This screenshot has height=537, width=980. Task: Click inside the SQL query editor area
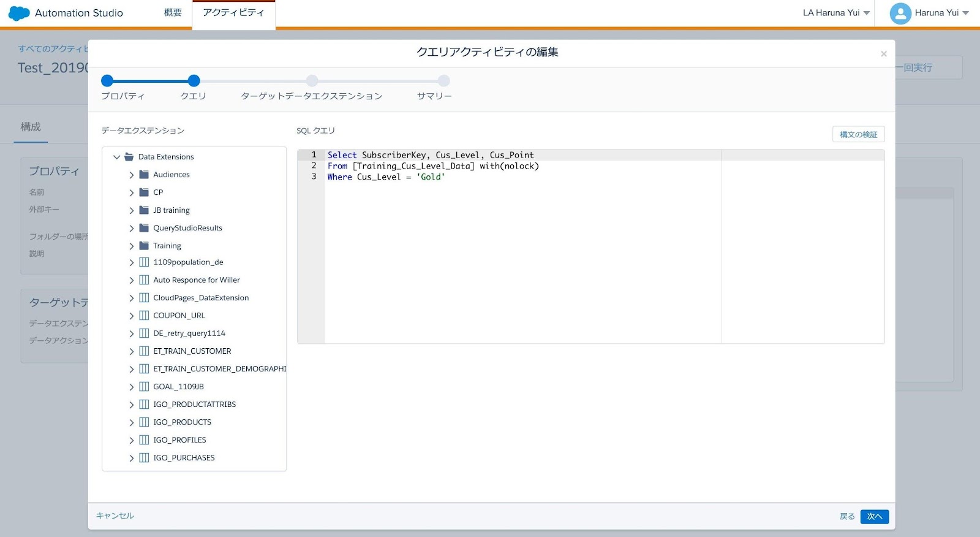point(590,246)
